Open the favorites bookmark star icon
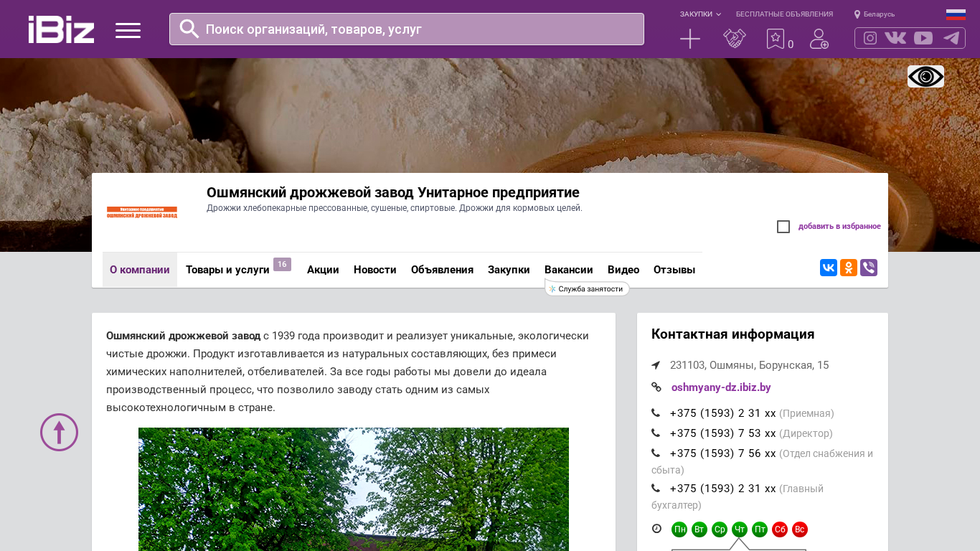Image resolution: width=980 pixels, height=551 pixels. tap(776, 39)
